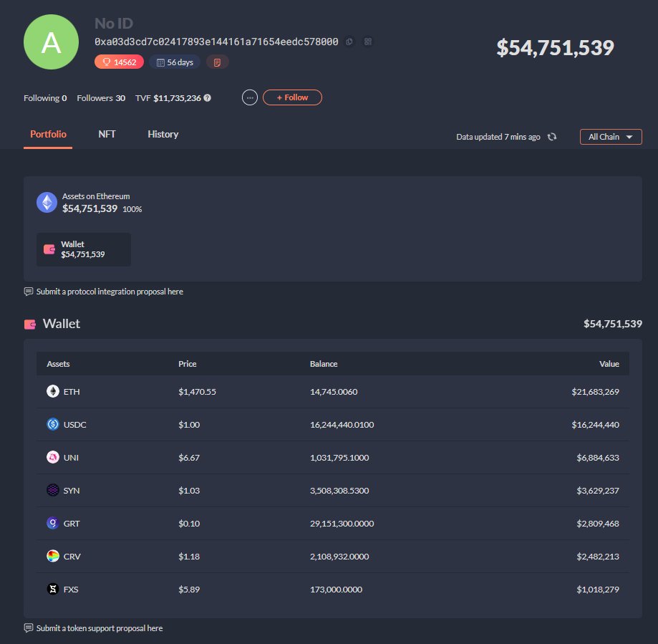Show the wallet address QR code

click(367, 42)
